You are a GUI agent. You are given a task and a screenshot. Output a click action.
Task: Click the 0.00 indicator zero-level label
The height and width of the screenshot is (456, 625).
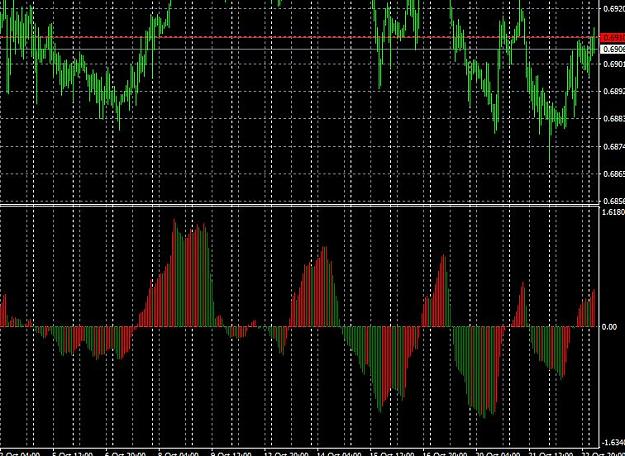click(x=610, y=327)
